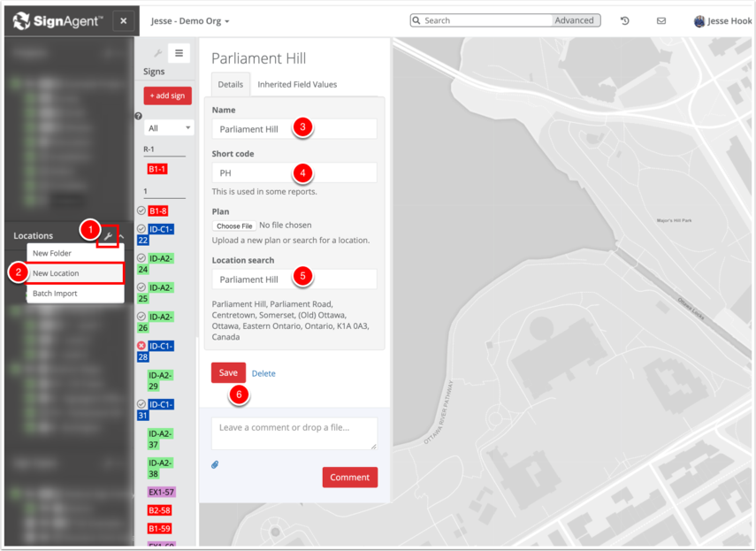The height and width of the screenshot is (551, 756).
Task: Select sign B1-1
Action: (157, 169)
